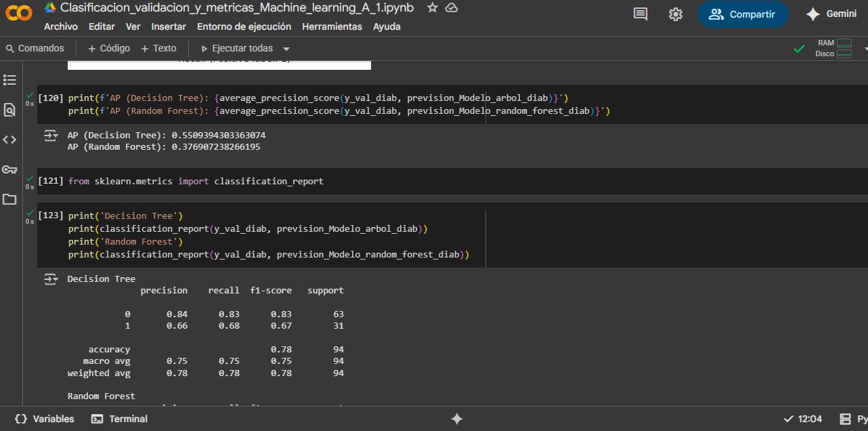Open the comments panel icon
868x431 pixels.
(641, 14)
